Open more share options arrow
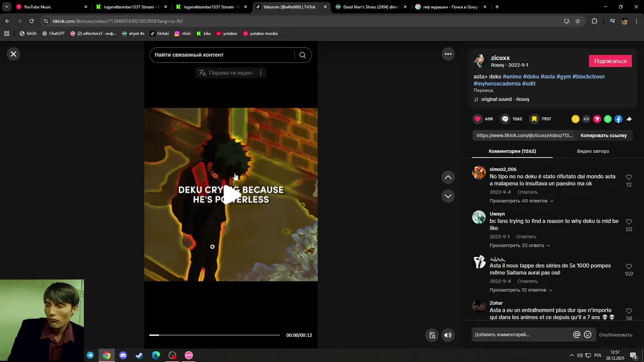Image resolution: width=644 pixels, height=362 pixels. tap(629, 119)
